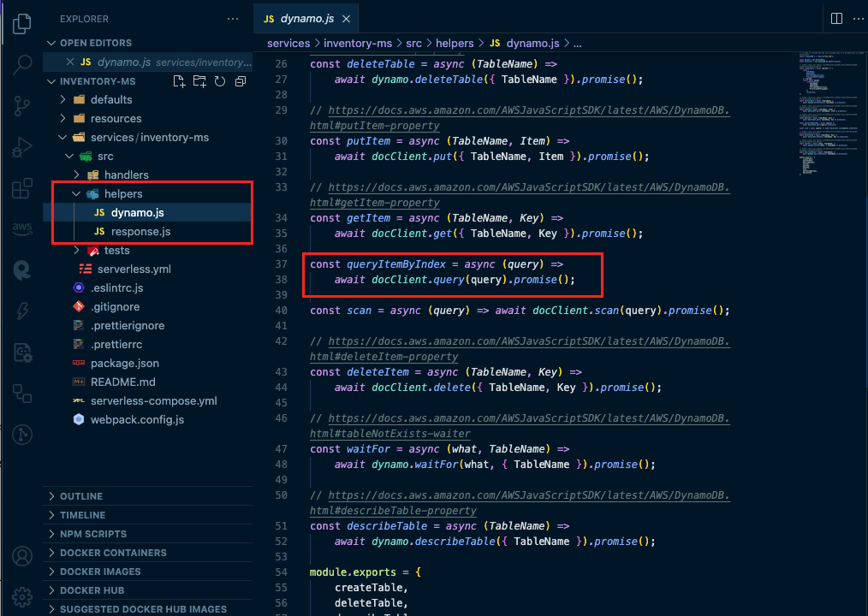Open the editor more actions ellipsis
868x616 pixels.
coord(858,19)
